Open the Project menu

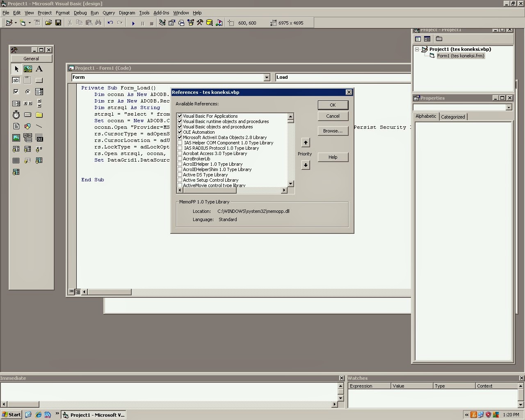click(45, 13)
